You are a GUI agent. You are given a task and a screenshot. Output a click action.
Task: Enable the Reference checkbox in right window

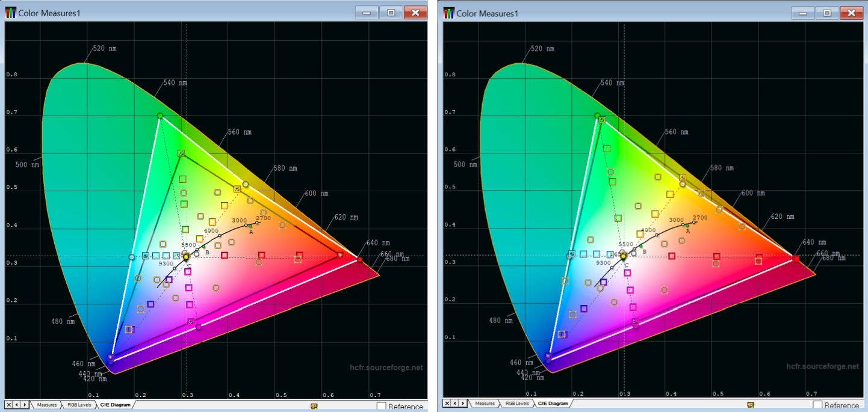(817, 405)
